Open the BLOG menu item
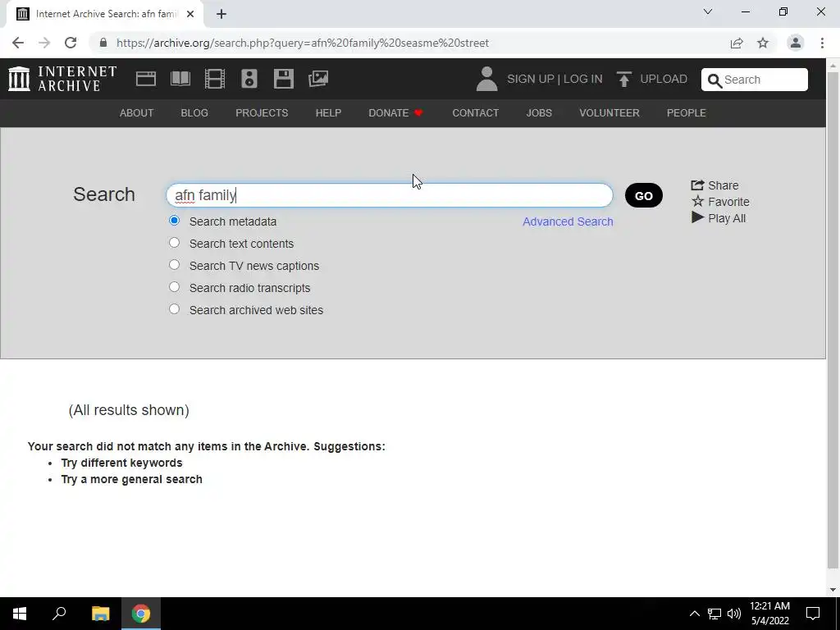This screenshot has width=840, height=630. pos(194,113)
